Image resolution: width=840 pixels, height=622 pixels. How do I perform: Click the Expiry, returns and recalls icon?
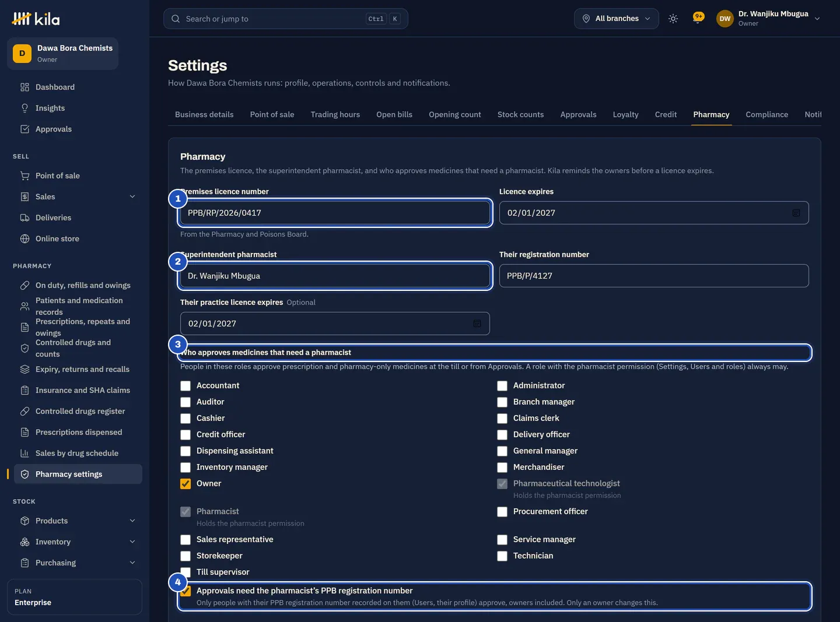[24, 370]
